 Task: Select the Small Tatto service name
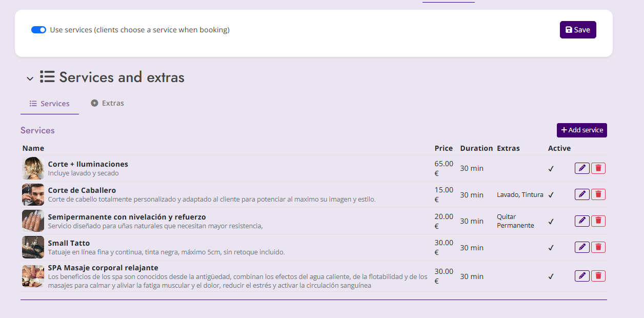tap(69, 243)
